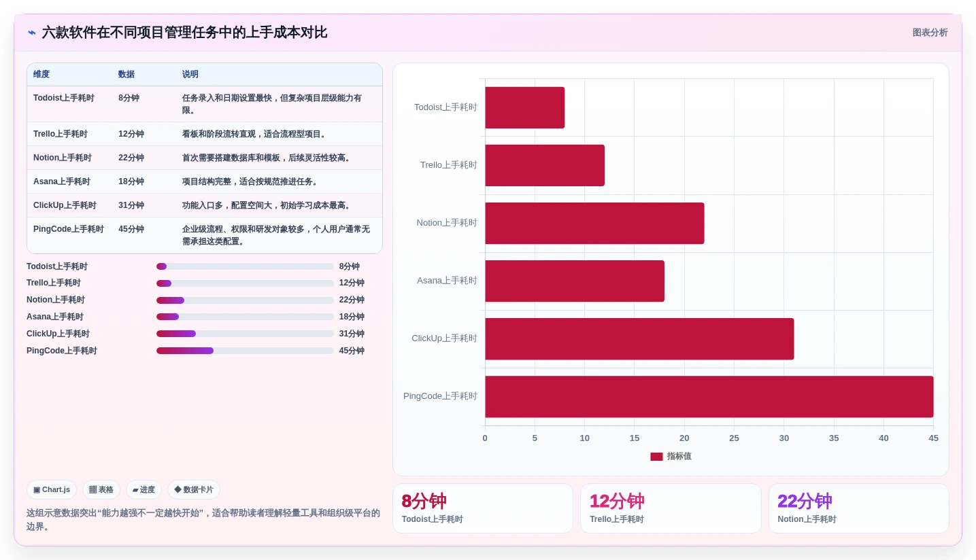976x560 pixels.
Task: Click the page title 六款软件…上手成本对比
Action: [184, 33]
